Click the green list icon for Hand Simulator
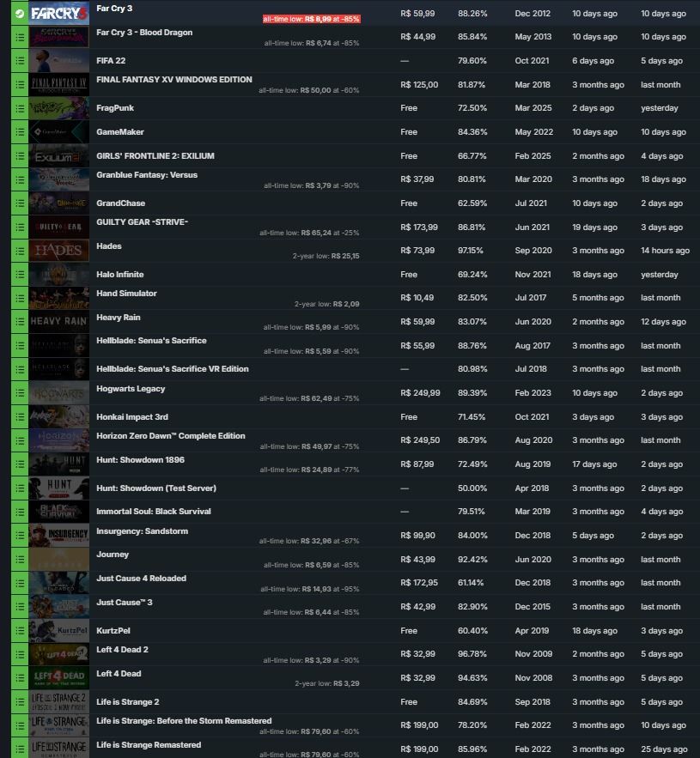This screenshot has height=758, width=700. pos(20,298)
